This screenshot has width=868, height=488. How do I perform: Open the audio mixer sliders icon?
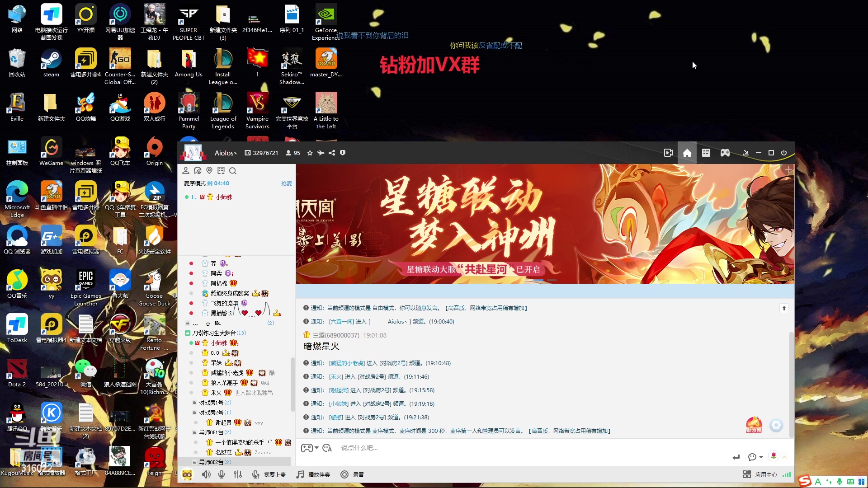[238, 474]
